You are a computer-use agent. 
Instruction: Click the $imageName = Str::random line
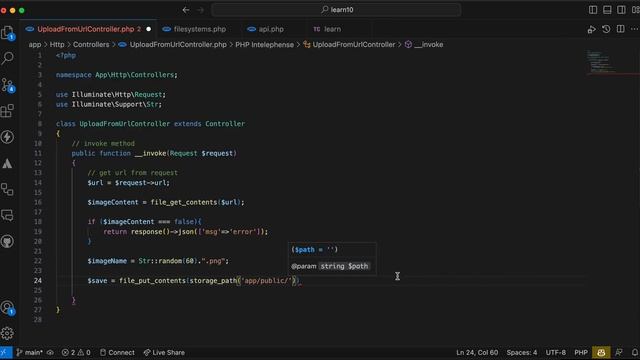[158, 261]
